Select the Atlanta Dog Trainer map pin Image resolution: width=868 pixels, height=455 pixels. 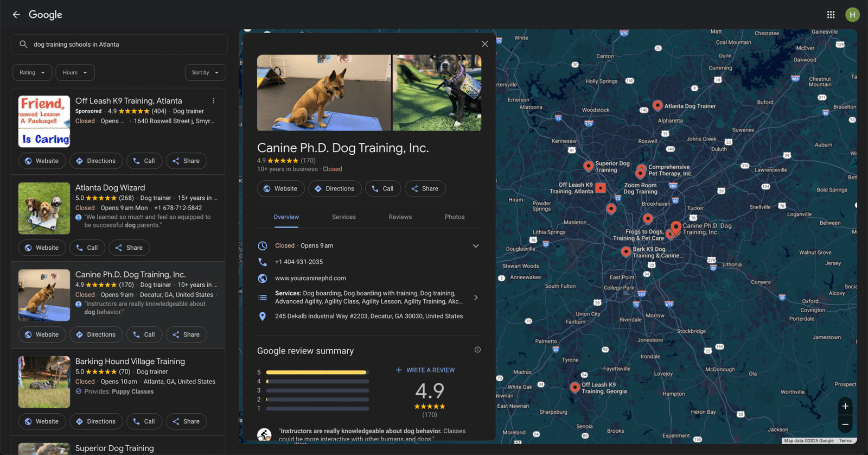click(658, 105)
